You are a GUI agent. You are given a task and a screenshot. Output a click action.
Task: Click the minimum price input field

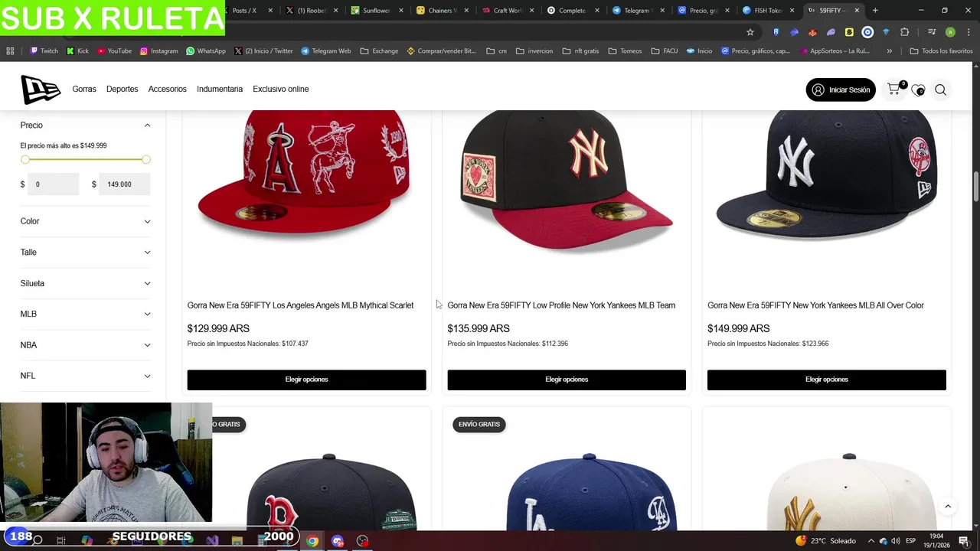point(53,184)
